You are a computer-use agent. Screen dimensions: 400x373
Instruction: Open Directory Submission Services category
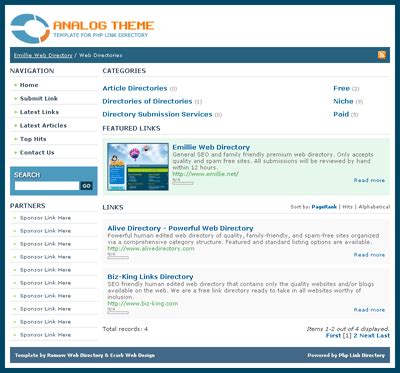(157, 114)
